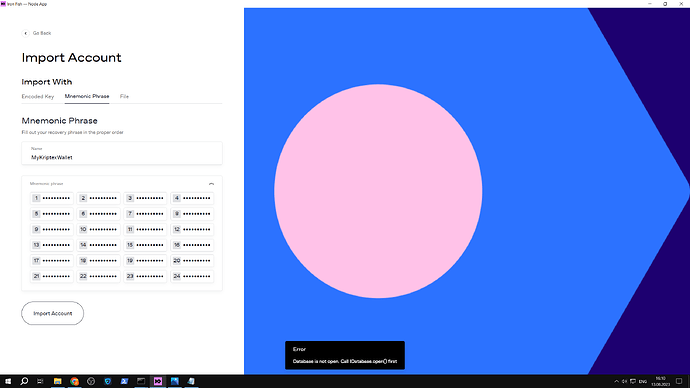Select the Mnemonic Phrase tab
The height and width of the screenshot is (388, 690).
(x=87, y=96)
